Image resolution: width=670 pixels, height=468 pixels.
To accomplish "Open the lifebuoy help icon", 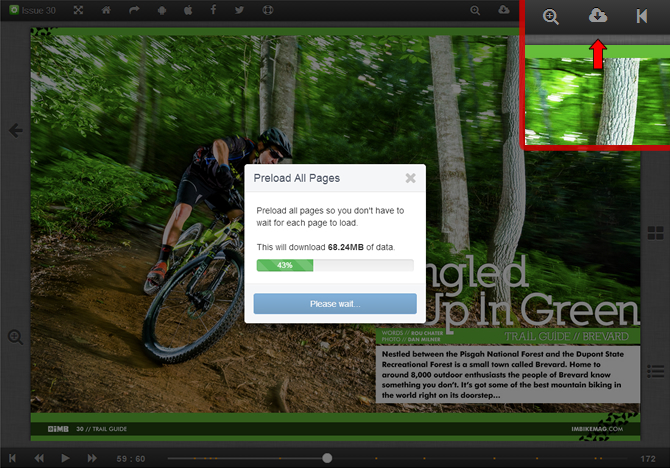I will [268, 10].
